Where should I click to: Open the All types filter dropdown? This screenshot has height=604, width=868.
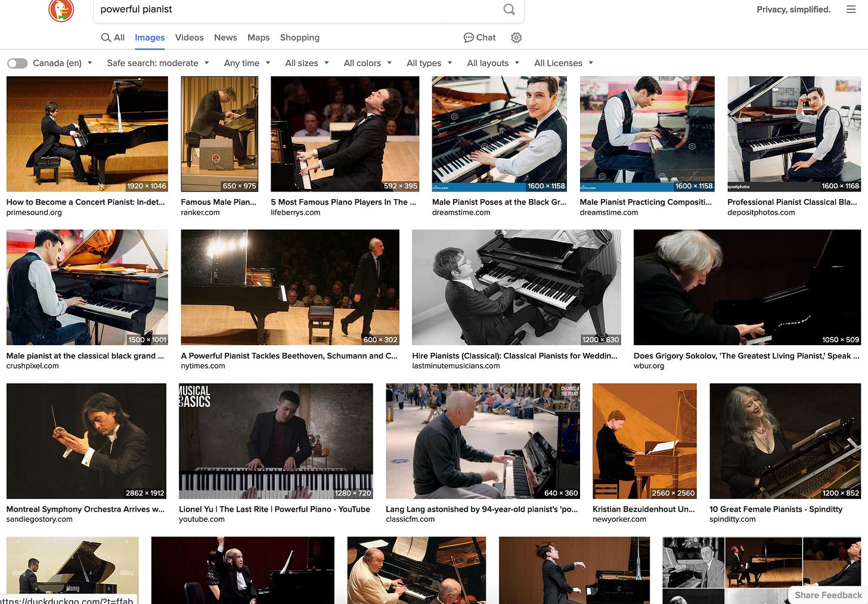[x=429, y=63]
